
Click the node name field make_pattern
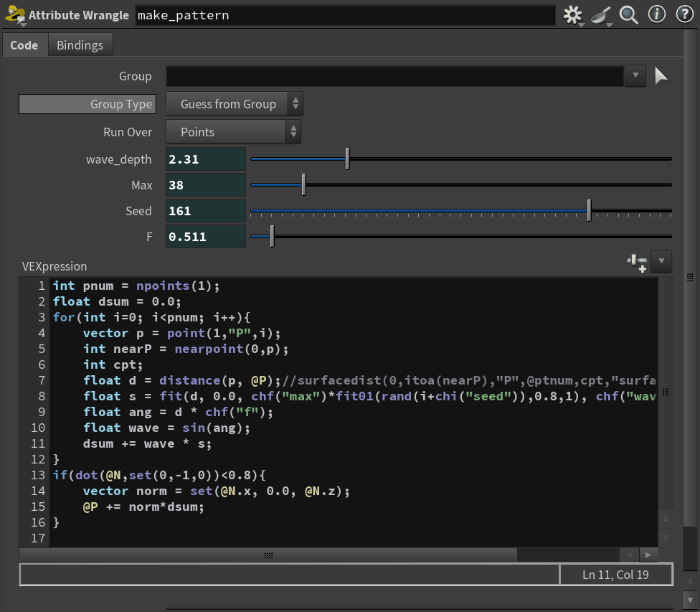click(x=345, y=15)
